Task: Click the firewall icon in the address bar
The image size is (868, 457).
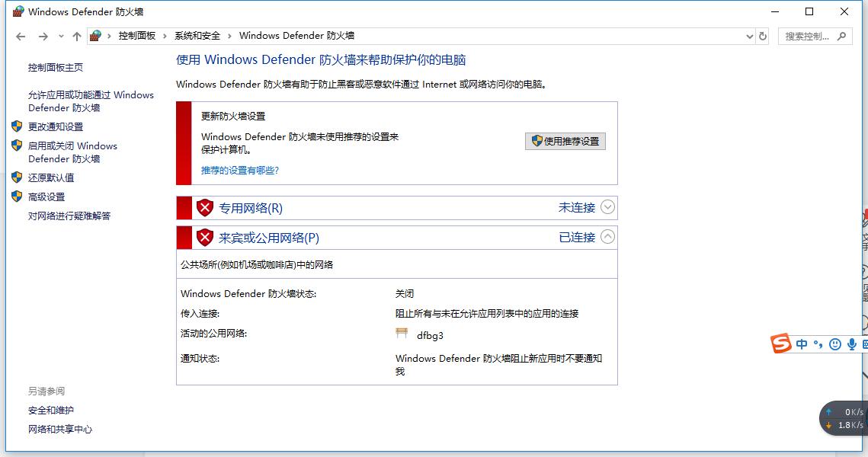Action: 96,35
